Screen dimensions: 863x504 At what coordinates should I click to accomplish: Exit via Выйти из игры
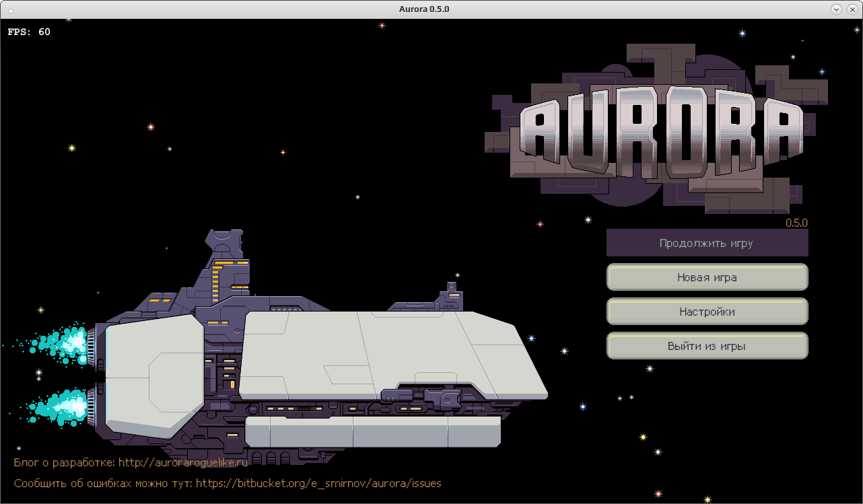coord(707,346)
